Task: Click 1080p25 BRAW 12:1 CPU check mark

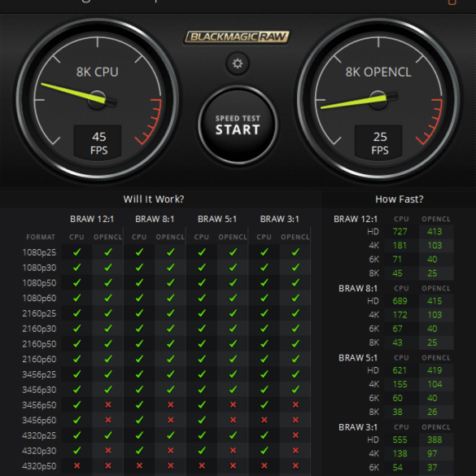Action: [76, 252]
